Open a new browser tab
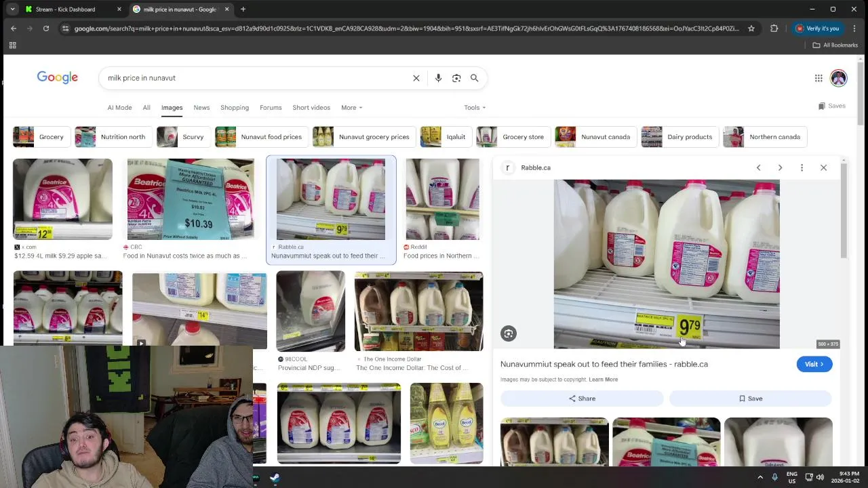Screen dimensions: 868x488 tap(243, 9)
